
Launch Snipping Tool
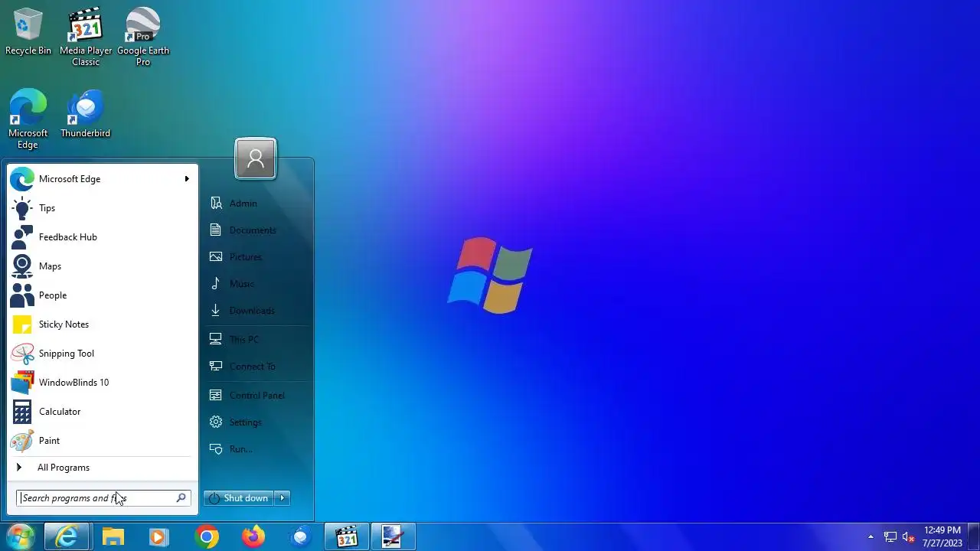coord(102,354)
